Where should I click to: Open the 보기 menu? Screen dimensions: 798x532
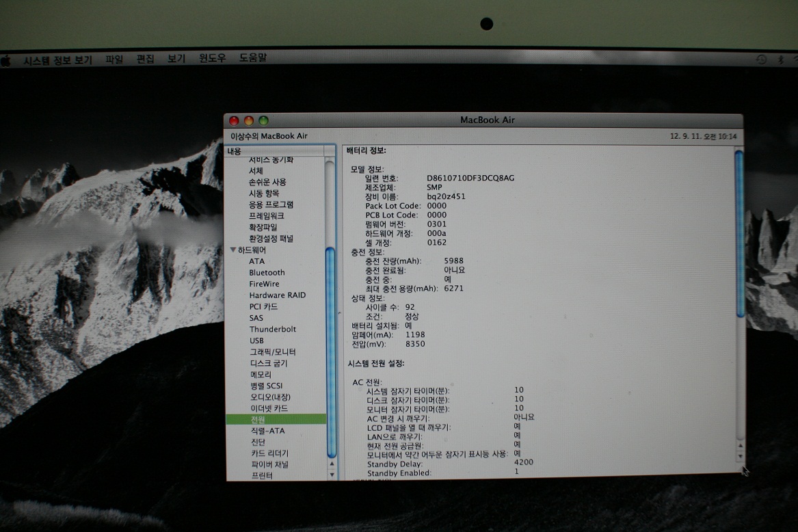pyautogui.click(x=176, y=59)
